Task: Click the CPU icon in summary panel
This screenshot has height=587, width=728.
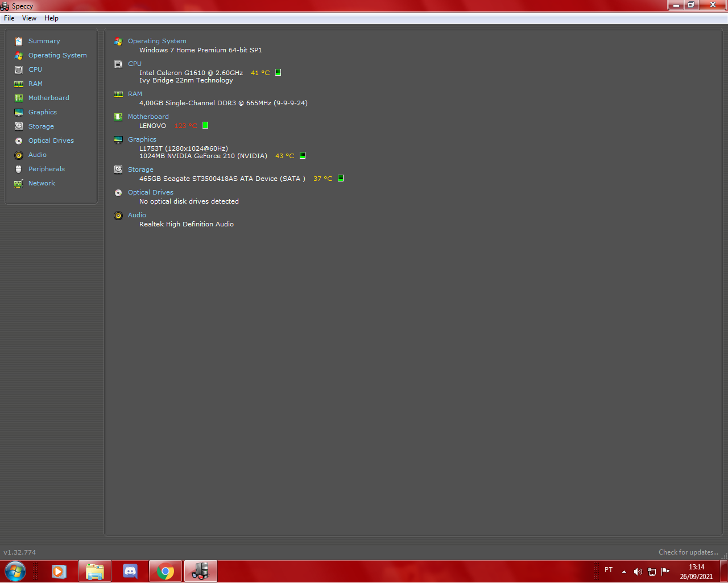Action: coord(118,64)
